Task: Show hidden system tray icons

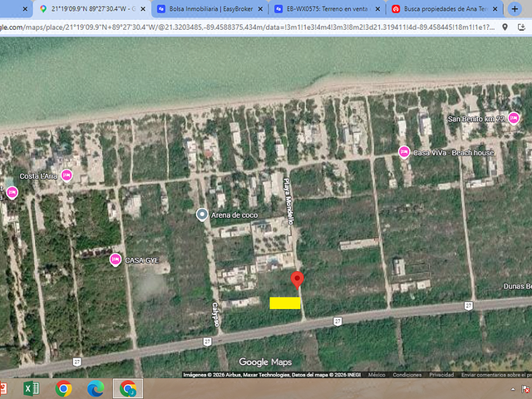Action: tap(513, 389)
